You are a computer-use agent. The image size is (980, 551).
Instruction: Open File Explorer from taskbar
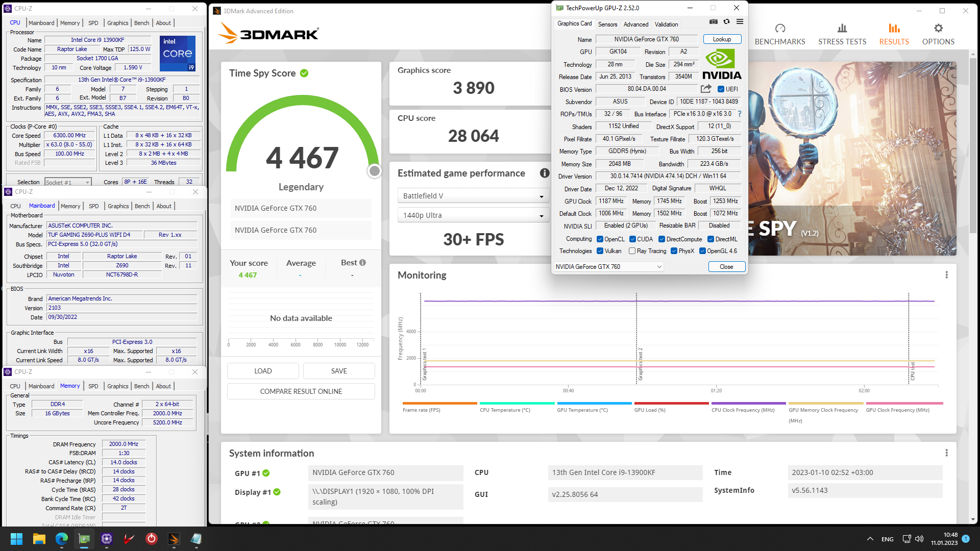click(39, 539)
